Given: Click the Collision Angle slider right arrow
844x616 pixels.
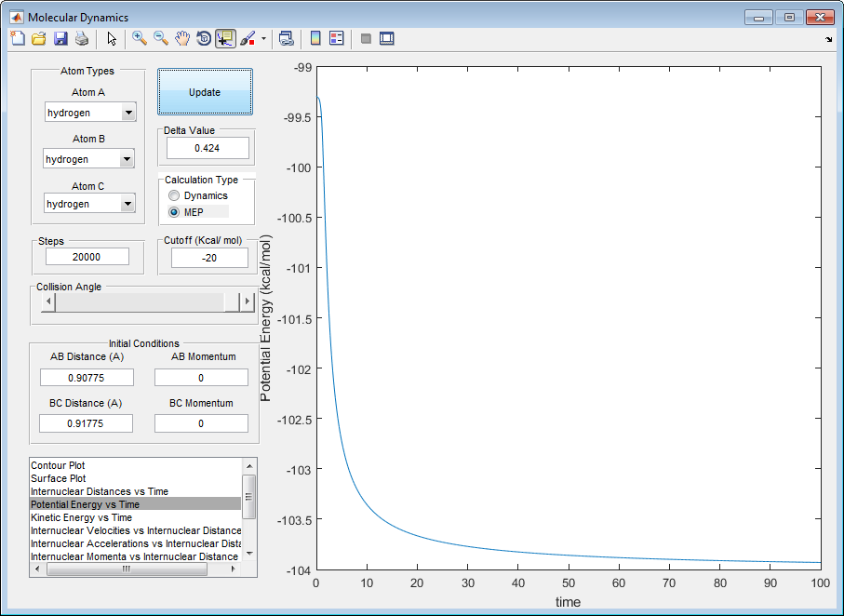Looking at the screenshot, I should tap(247, 301).
